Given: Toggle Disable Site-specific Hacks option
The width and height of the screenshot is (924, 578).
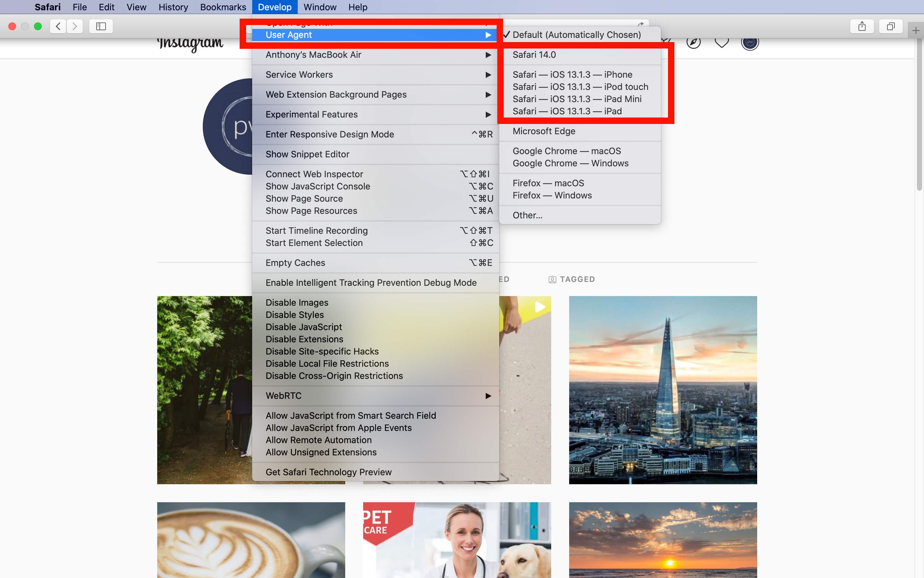Looking at the screenshot, I should 375,351.
